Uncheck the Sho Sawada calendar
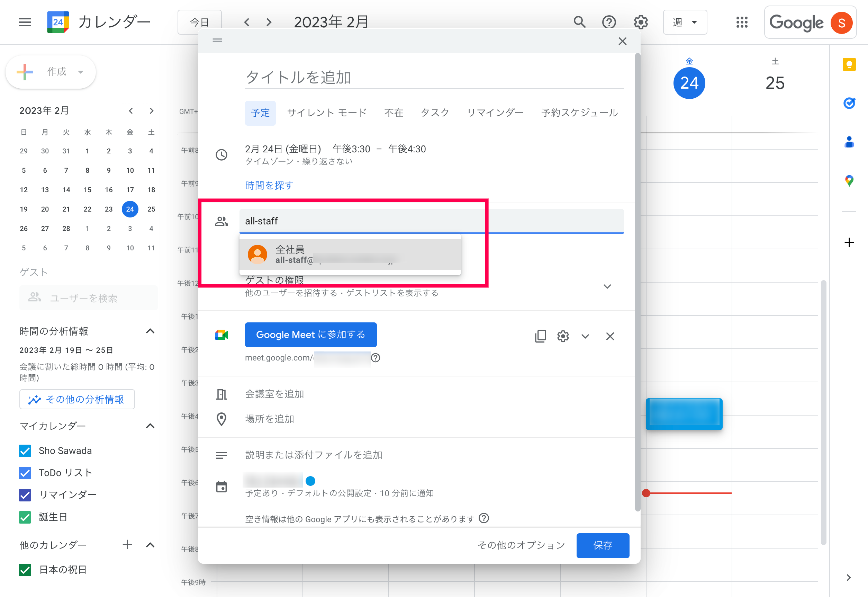Image resolution: width=868 pixels, height=597 pixels. (25, 451)
